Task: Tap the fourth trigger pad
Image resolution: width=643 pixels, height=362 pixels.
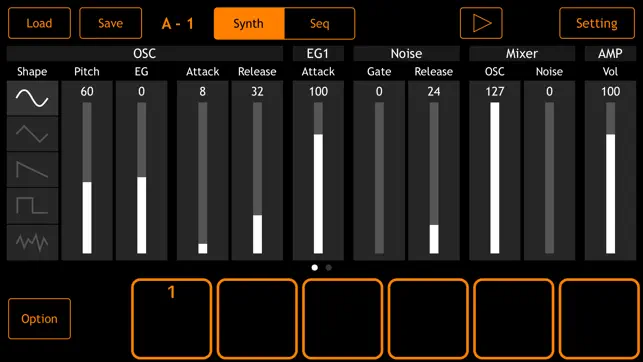Action: 428,319
